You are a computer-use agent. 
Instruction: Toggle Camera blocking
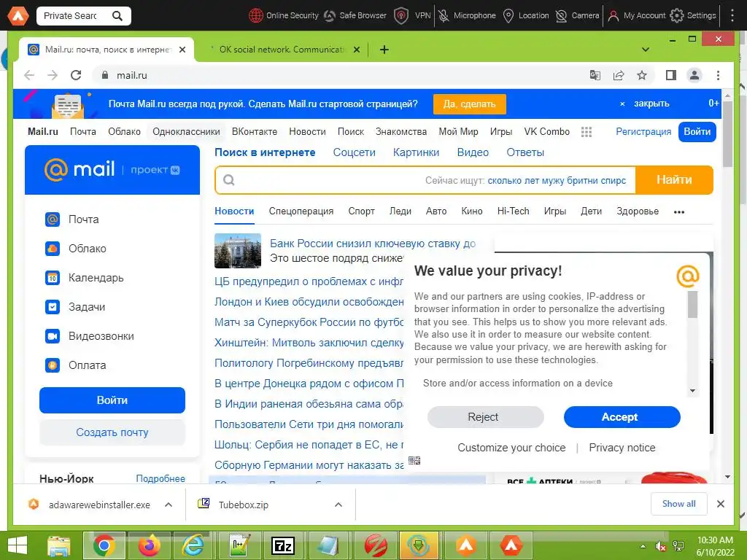pyautogui.click(x=578, y=16)
